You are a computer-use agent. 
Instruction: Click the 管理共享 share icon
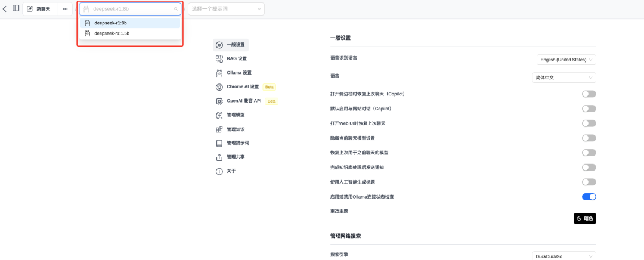coord(219,157)
